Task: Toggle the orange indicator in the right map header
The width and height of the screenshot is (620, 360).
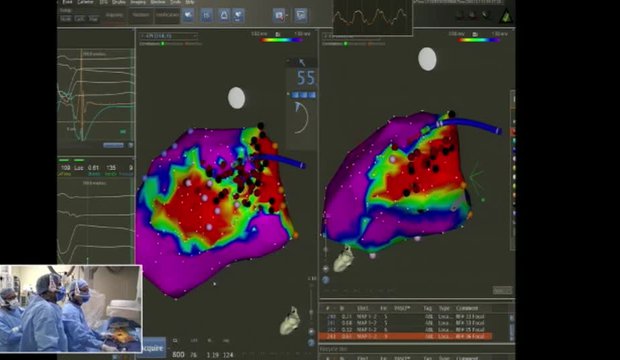Action: 370,44
